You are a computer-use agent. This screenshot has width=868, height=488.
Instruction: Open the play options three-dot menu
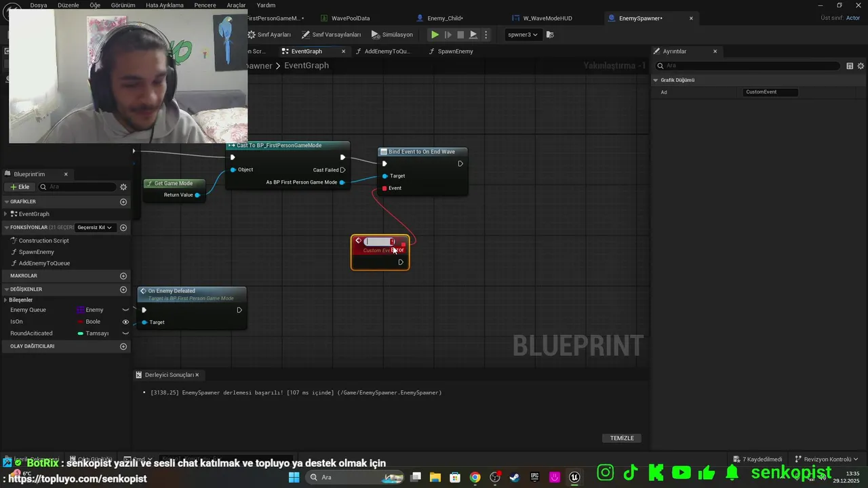(x=486, y=35)
